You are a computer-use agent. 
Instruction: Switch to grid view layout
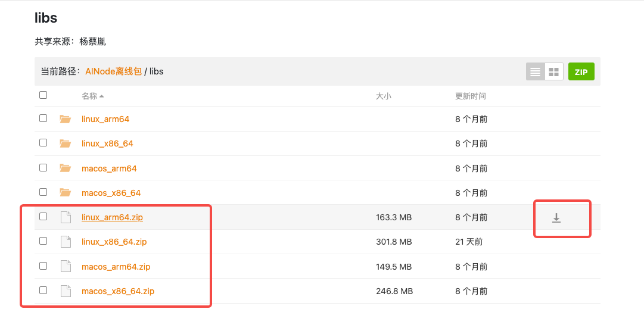point(553,72)
